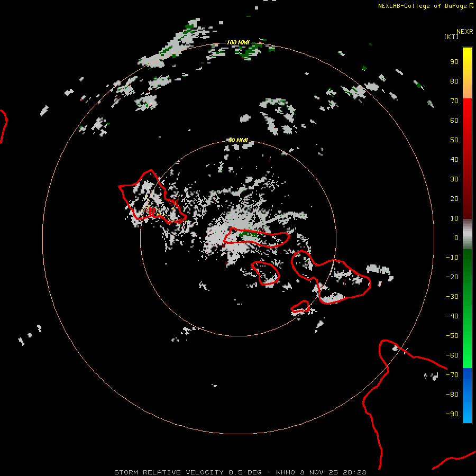This screenshot has height=476, width=476.
Task: Click the "30" value on velocity scale
Action: 454,179
